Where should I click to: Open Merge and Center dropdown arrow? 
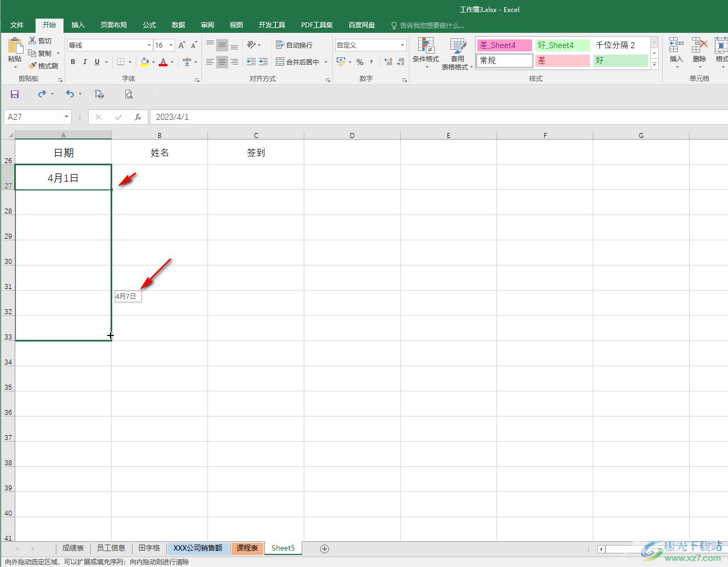pos(326,62)
